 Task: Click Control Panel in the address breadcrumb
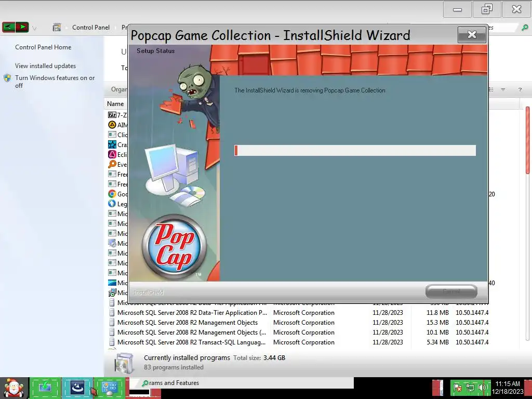click(x=90, y=28)
